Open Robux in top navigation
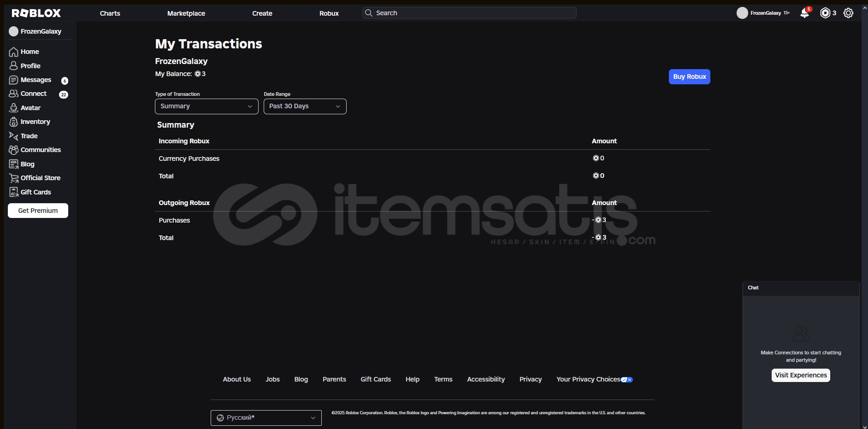The image size is (868, 429). pyautogui.click(x=329, y=13)
